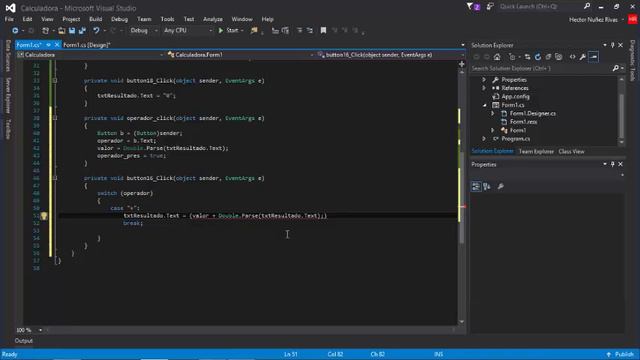Click Sync with Active Document icon

pyautogui.click(x=527, y=57)
